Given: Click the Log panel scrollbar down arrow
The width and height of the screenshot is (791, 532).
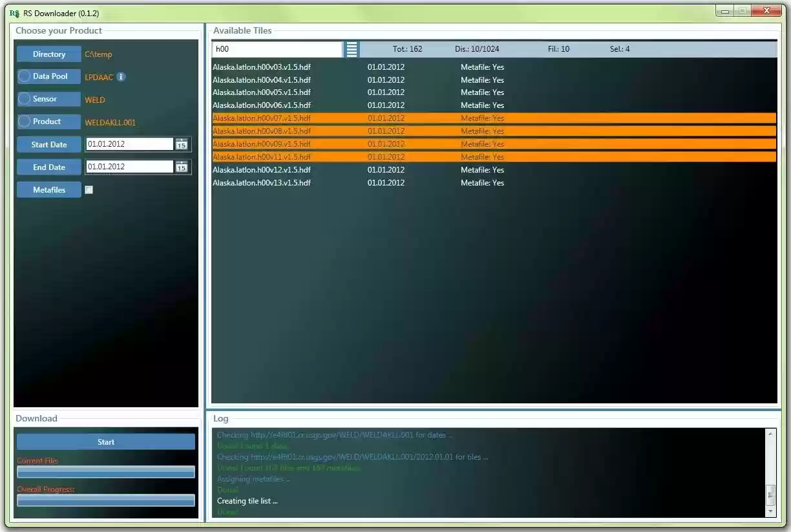Looking at the screenshot, I should pos(771,507).
